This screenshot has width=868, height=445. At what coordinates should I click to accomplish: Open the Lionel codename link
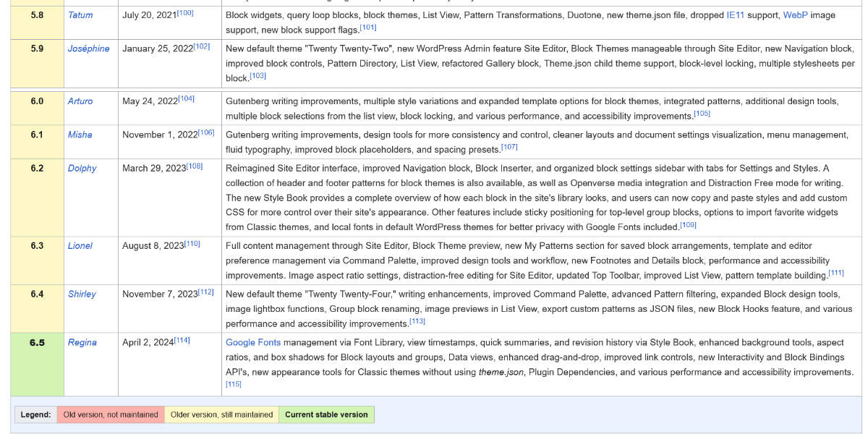point(80,245)
